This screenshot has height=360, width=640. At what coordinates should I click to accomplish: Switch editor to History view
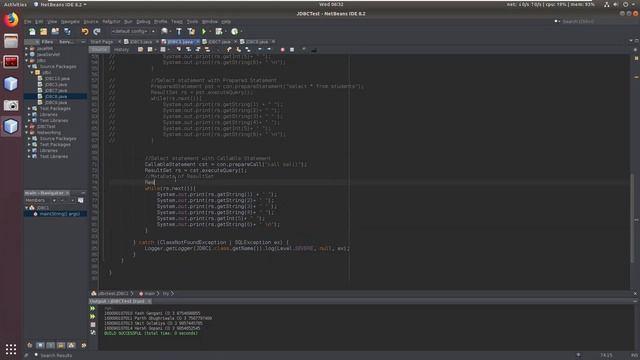(x=121, y=50)
